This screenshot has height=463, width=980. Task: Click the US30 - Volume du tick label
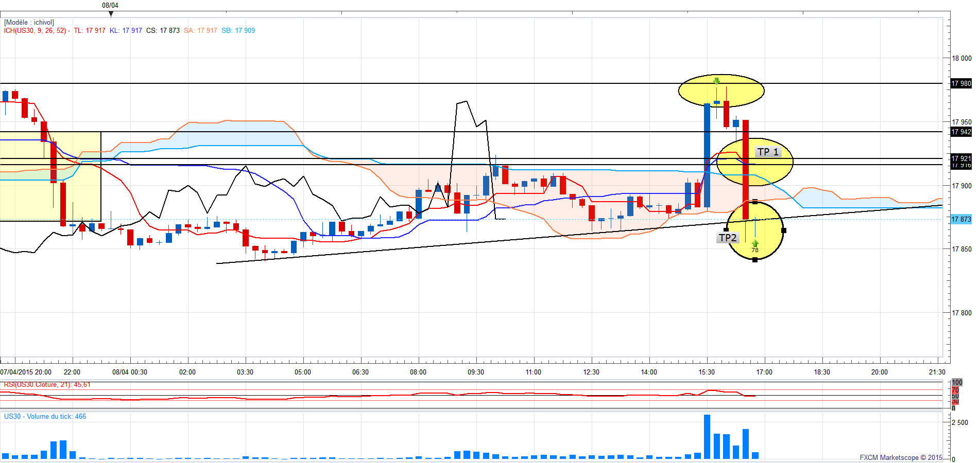(45, 416)
